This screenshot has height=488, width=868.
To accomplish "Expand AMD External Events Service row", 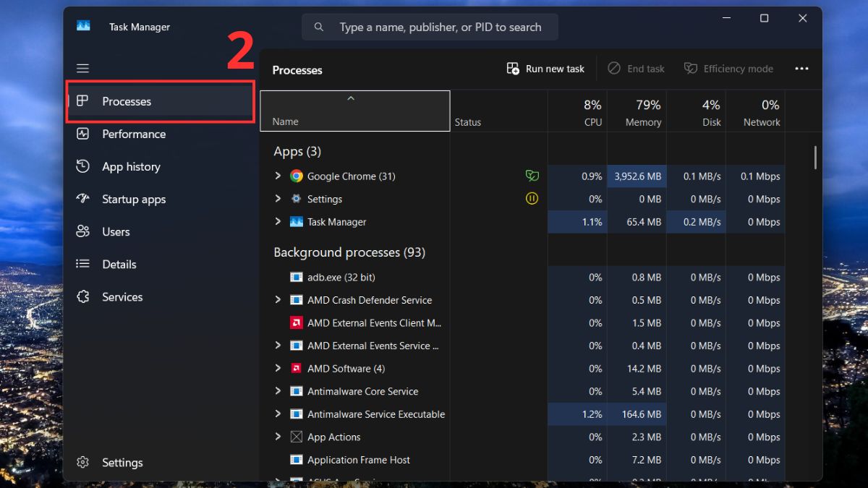I will pyautogui.click(x=278, y=346).
